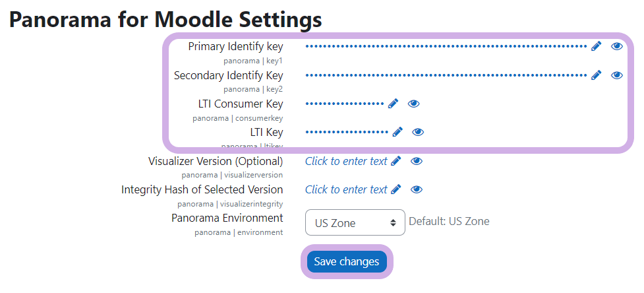Image resolution: width=644 pixels, height=293 pixels.
Task: Click Integrity Hash 'Click to enter text' link
Action: (346, 189)
